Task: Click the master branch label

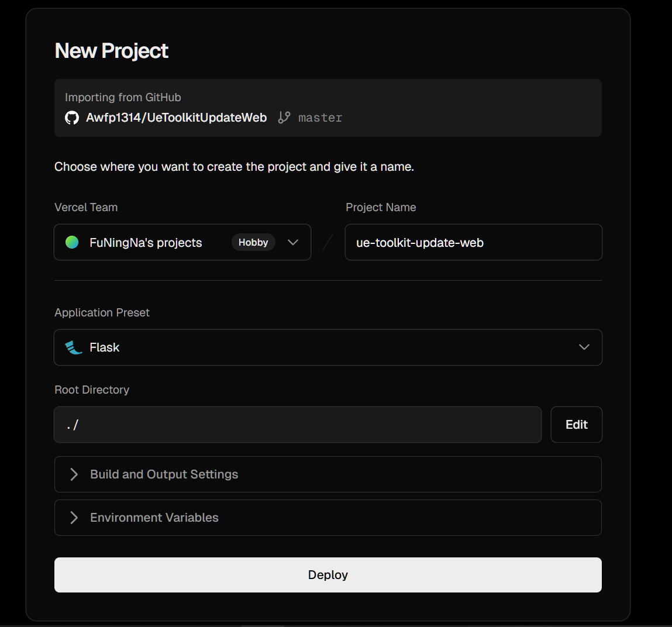Action: pyautogui.click(x=320, y=118)
